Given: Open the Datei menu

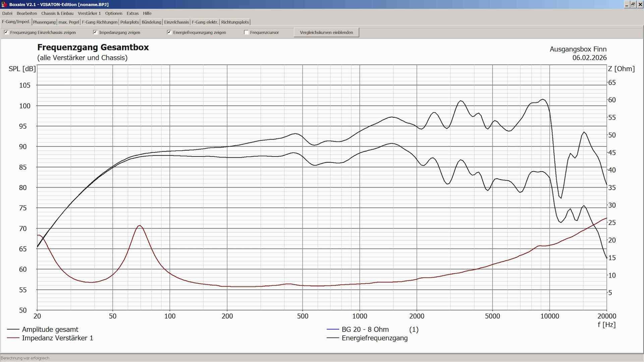Looking at the screenshot, I should coord(7,13).
